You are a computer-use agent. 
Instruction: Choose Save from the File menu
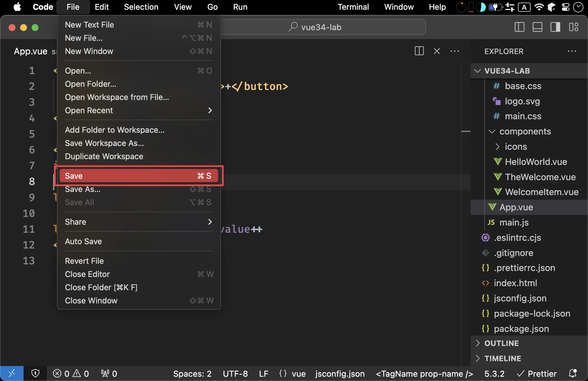pos(139,176)
